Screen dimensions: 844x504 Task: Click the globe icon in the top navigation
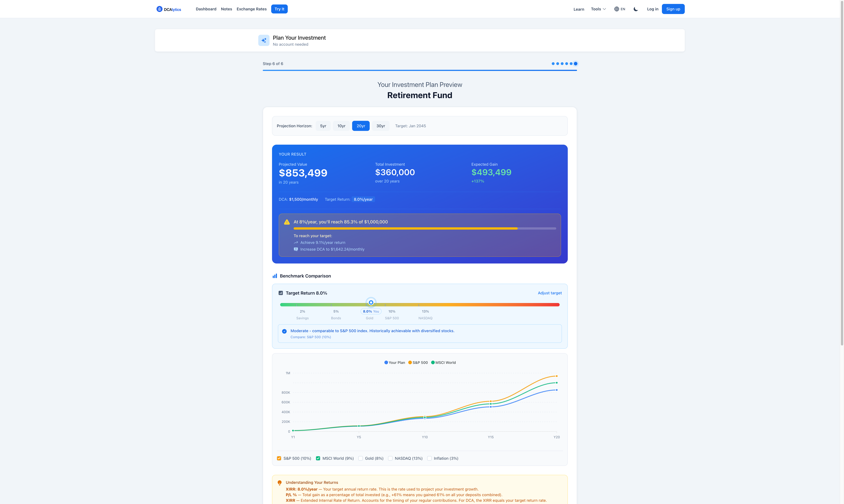tap(616, 9)
